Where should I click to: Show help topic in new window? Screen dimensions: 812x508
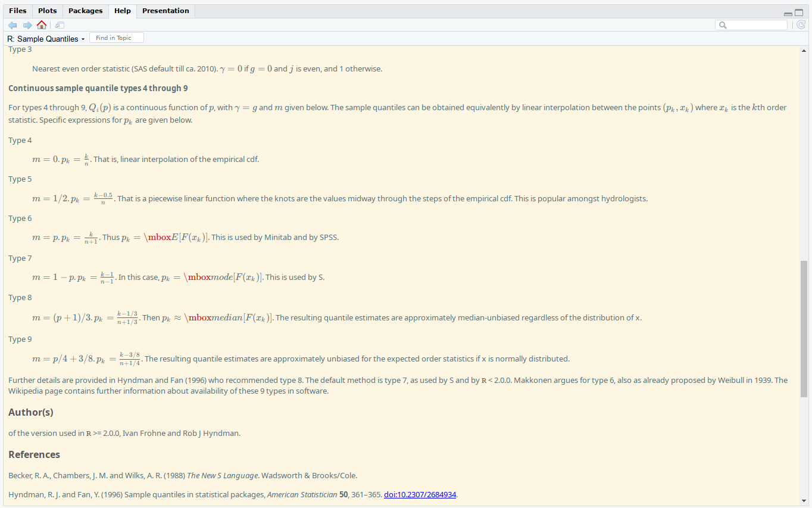tap(59, 24)
